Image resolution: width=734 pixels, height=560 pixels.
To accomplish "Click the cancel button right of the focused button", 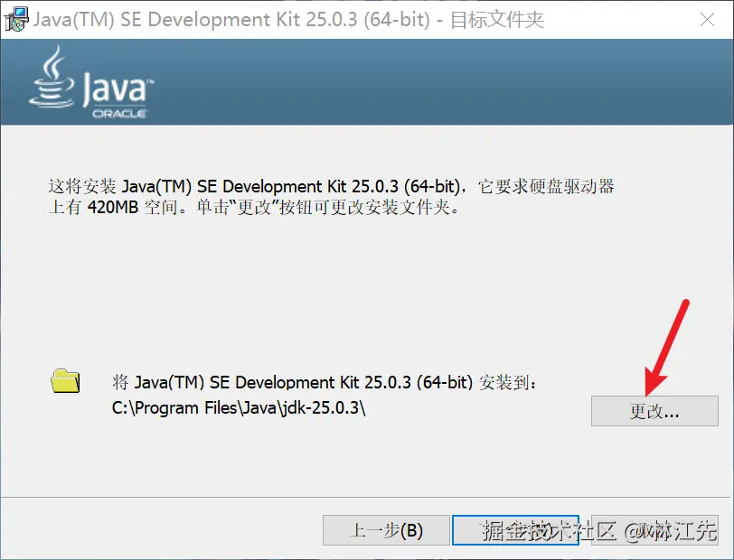I will tap(654, 530).
